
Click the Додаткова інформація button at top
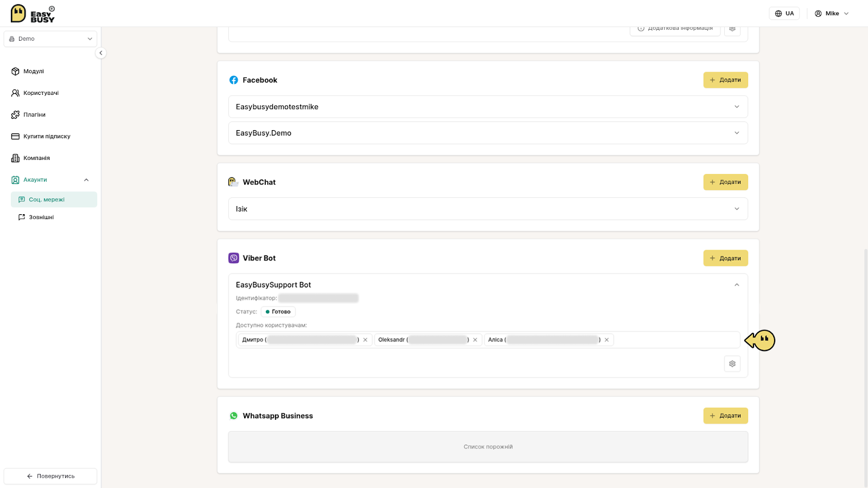point(675,29)
